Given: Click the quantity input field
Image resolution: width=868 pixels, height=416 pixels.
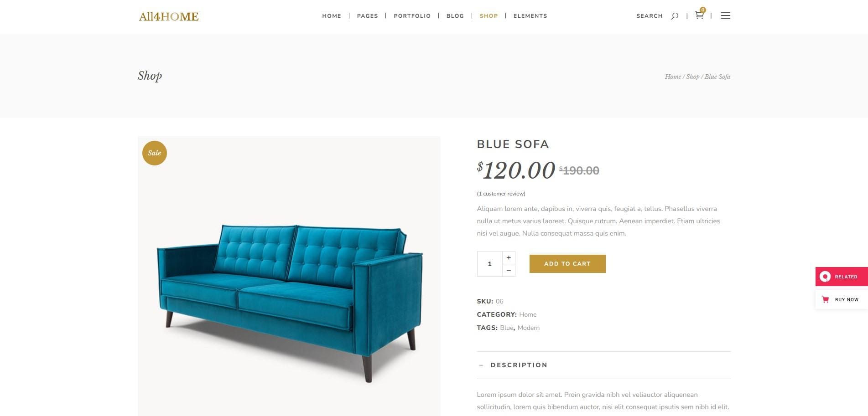Looking at the screenshot, I should (x=490, y=264).
